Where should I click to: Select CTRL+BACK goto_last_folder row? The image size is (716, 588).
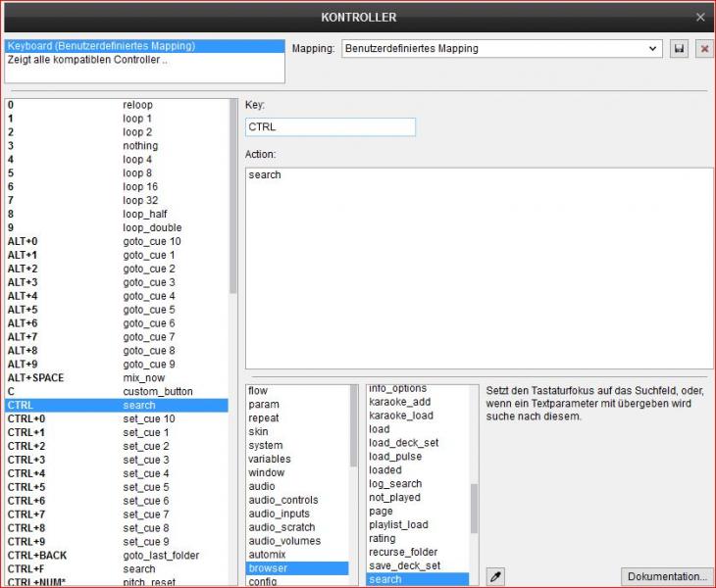117,556
